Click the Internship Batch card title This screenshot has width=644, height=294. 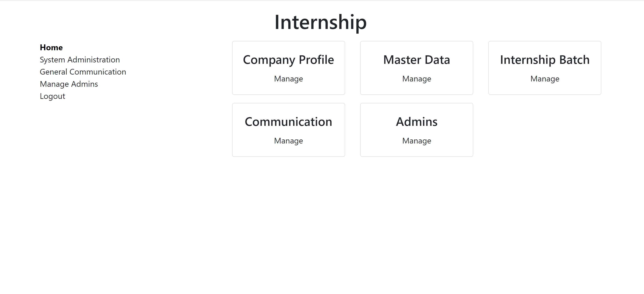click(544, 60)
